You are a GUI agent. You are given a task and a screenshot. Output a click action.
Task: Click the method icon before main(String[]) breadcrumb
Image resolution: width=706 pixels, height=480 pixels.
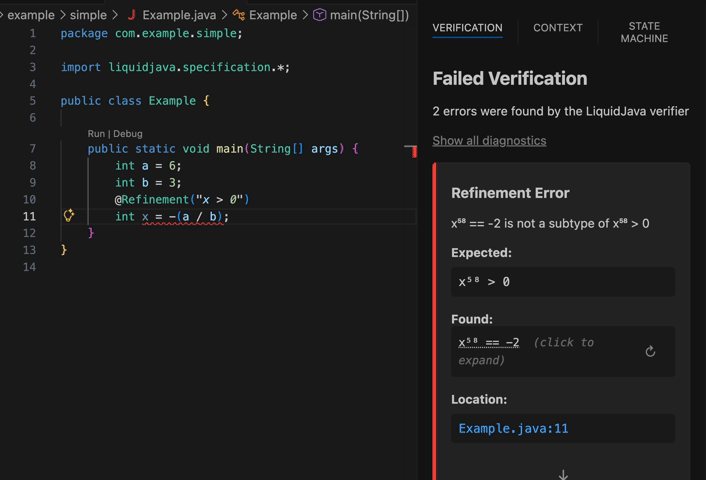[319, 15]
